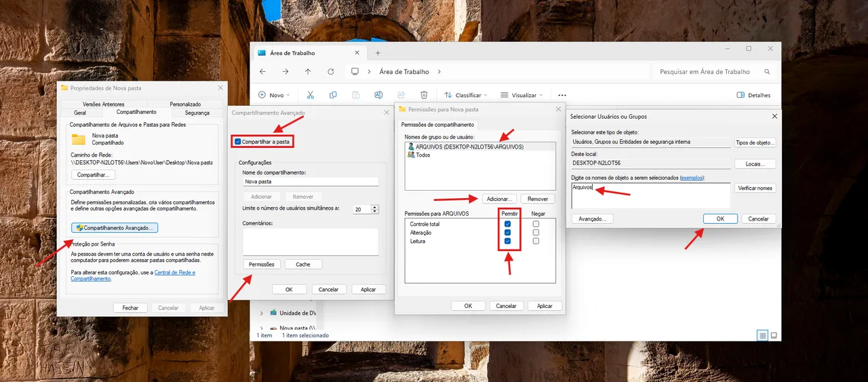Click the Compartilhar... button

[x=93, y=175]
